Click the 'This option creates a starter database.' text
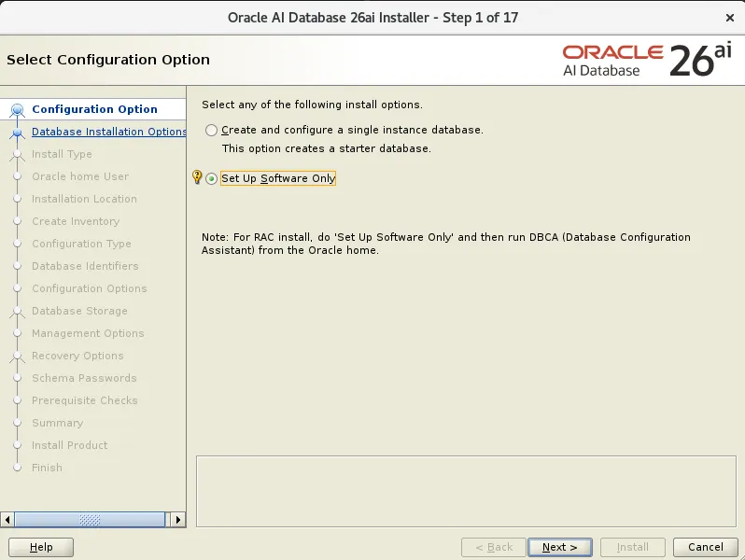Image resolution: width=745 pixels, height=560 pixels. [327, 148]
